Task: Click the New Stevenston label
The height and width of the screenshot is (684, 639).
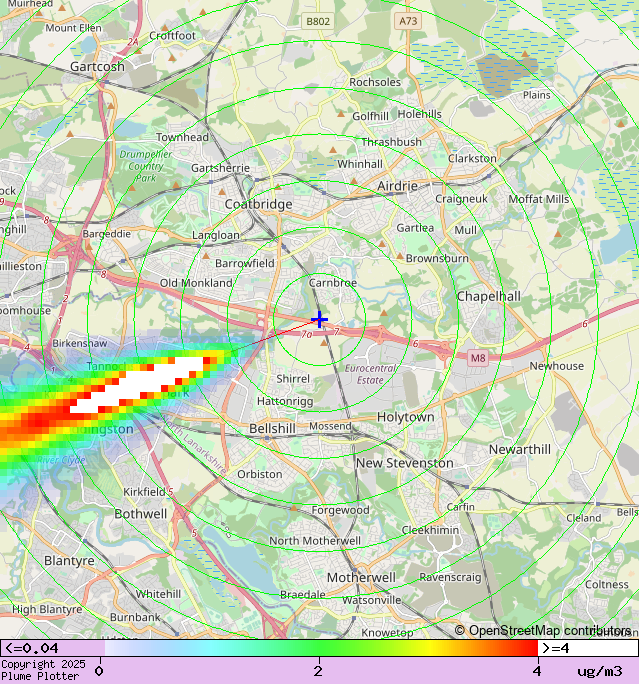Action: 405,463
